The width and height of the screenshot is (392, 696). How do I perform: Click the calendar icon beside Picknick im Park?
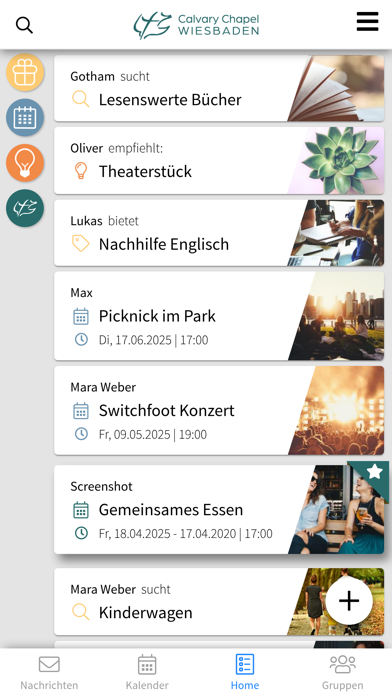click(81, 316)
